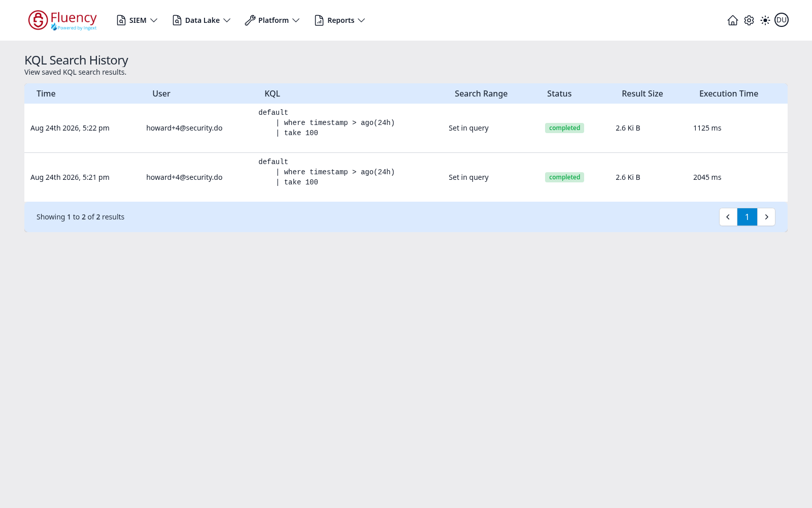The image size is (812, 508).
Task: Open the Reports menu label
Action: [341, 20]
